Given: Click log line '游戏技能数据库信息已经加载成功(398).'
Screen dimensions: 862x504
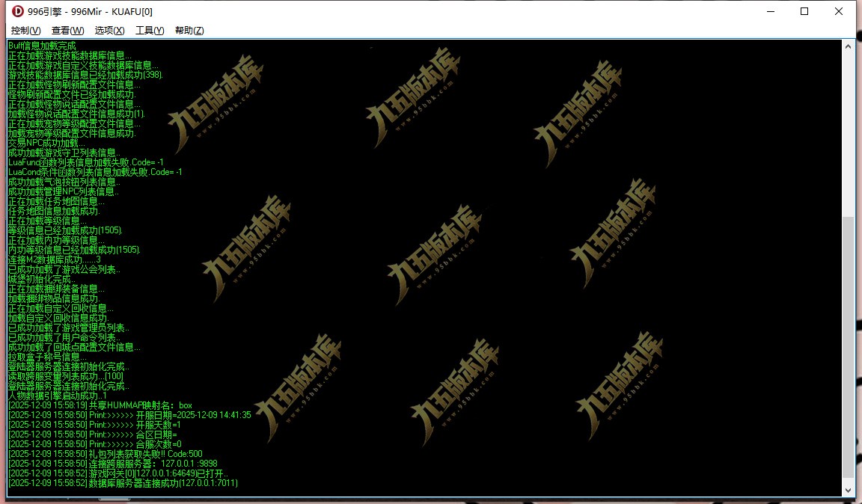Looking at the screenshot, I should pyautogui.click(x=85, y=75).
